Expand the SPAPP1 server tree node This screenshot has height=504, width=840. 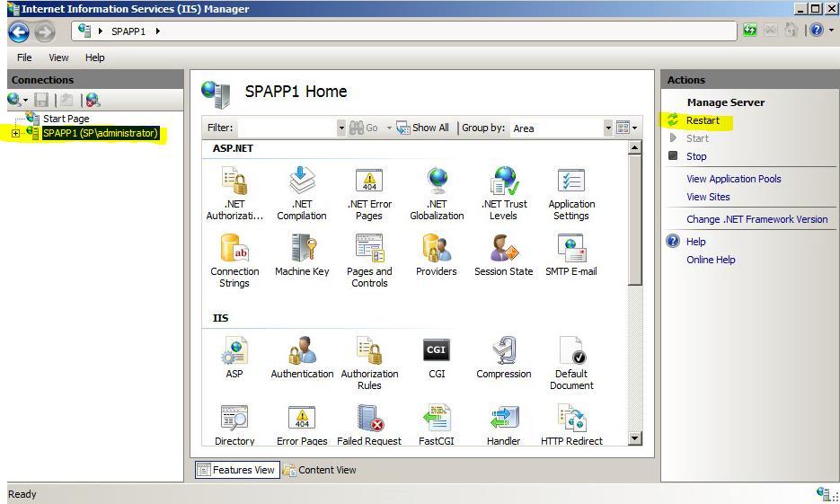pyautogui.click(x=15, y=133)
